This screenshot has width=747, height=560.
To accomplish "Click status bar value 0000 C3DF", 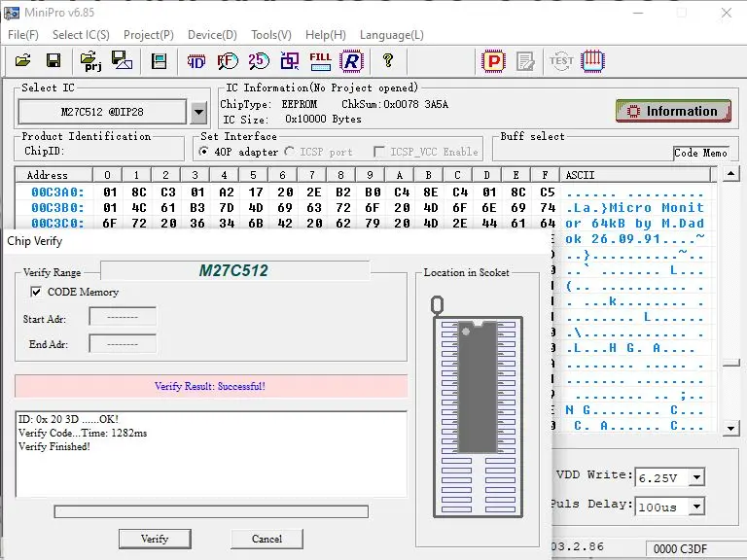I will pos(680,548).
